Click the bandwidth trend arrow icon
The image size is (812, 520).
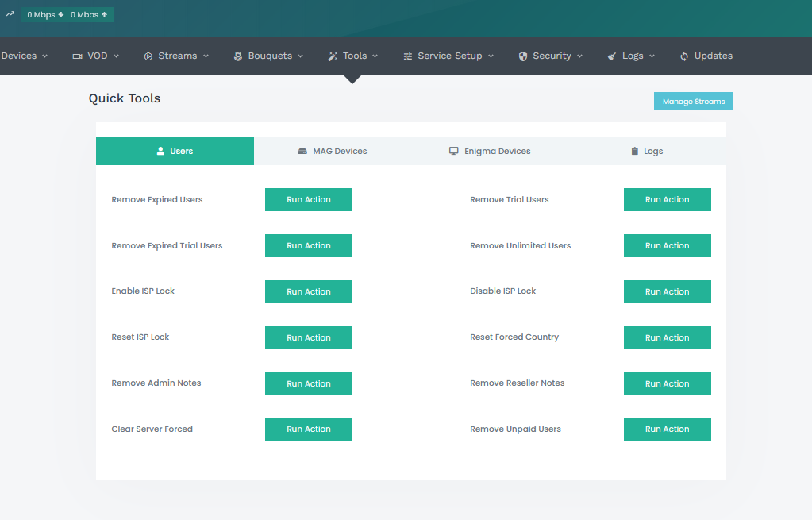(10, 13)
